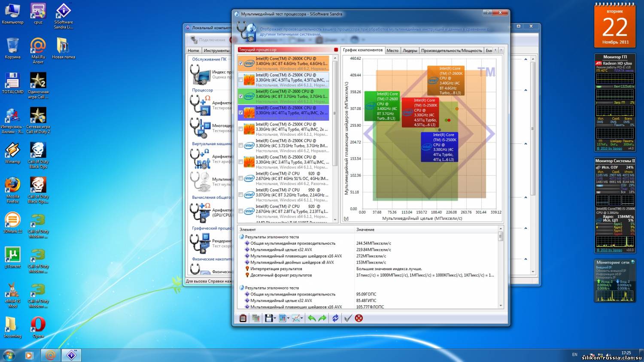Select the Mail.Ru Агент desktop icon
This screenshot has height=362, width=644.
pyautogui.click(x=38, y=51)
